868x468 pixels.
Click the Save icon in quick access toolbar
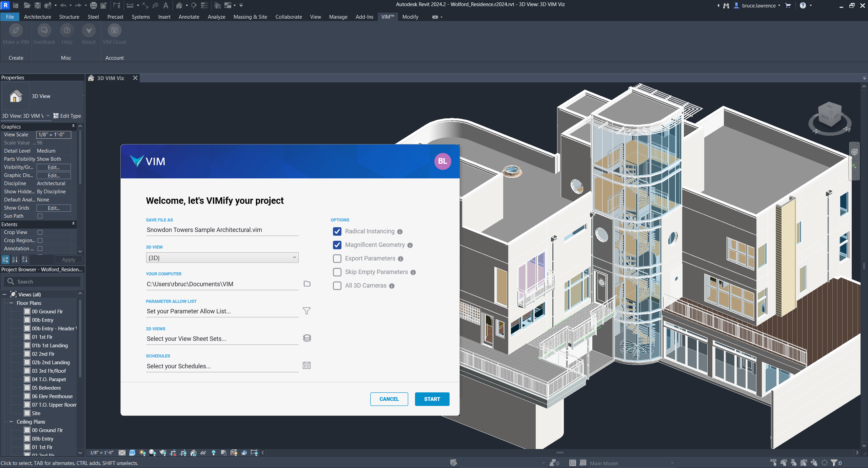coord(38,5)
